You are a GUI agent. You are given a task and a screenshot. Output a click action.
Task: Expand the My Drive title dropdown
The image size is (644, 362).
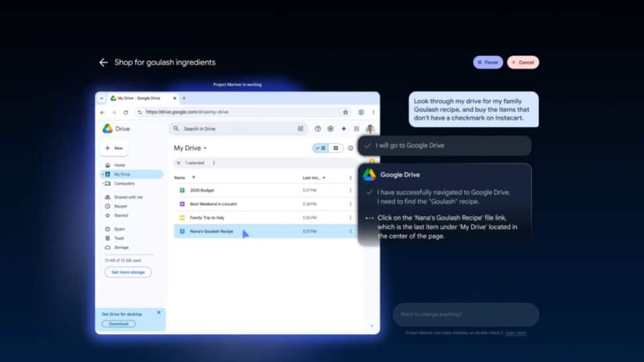(x=205, y=148)
